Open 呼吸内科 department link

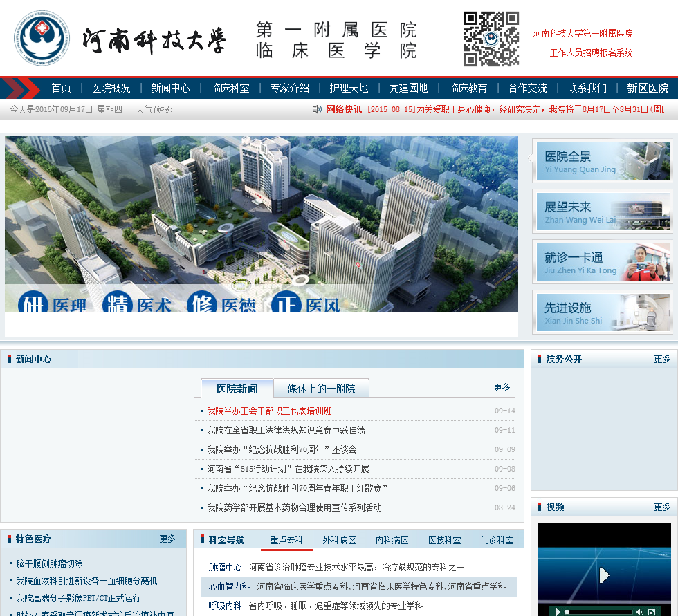225,606
